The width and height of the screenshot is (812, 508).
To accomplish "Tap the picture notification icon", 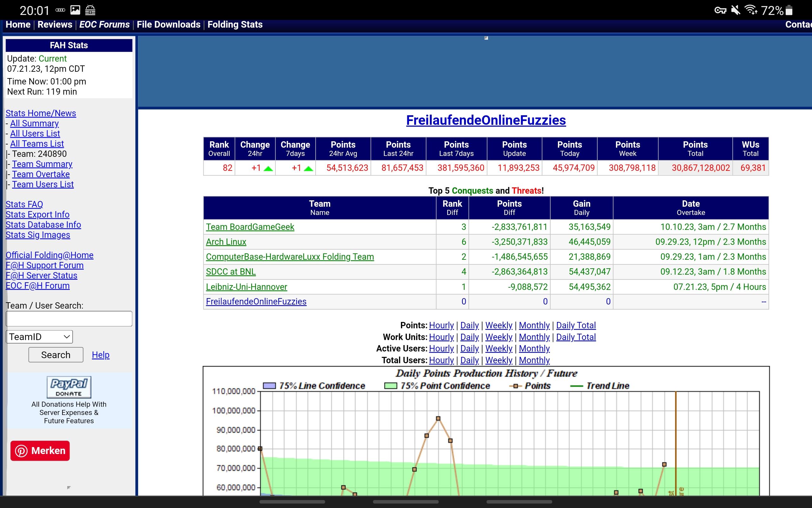I will 75,10.
